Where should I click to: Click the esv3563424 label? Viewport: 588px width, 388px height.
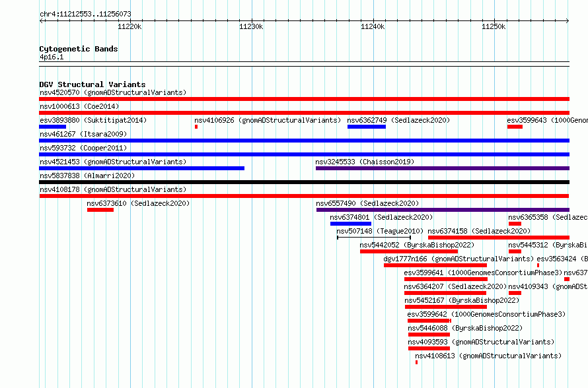click(x=562, y=259)
